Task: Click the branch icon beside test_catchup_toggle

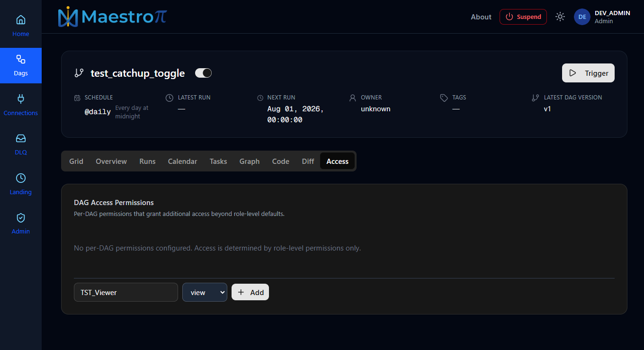Action: pos(79,73)
